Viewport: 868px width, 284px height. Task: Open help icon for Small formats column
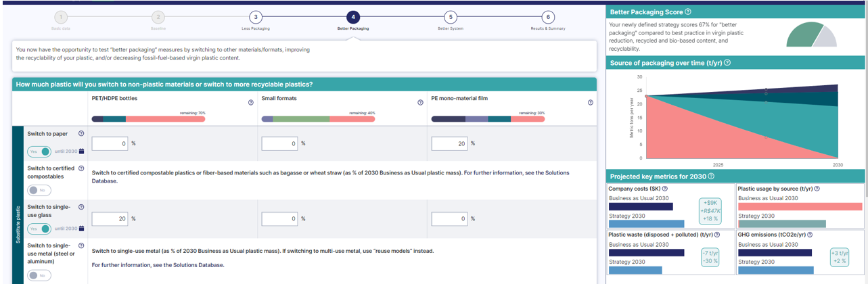click(421, 103)
